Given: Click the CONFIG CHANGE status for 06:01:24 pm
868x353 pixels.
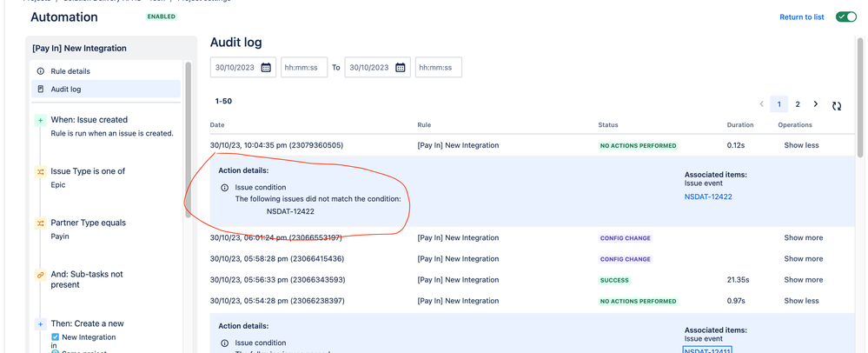Looking at the screenshot, I should 625,238.
